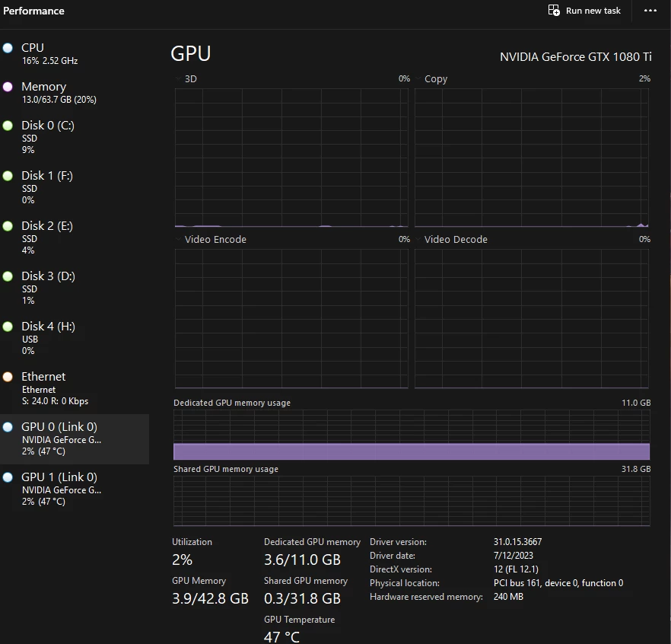This screenshot has width=671, height=644.
Task: Click the GPU 0 indicator circle icon
Action: (x=8, y=427)
